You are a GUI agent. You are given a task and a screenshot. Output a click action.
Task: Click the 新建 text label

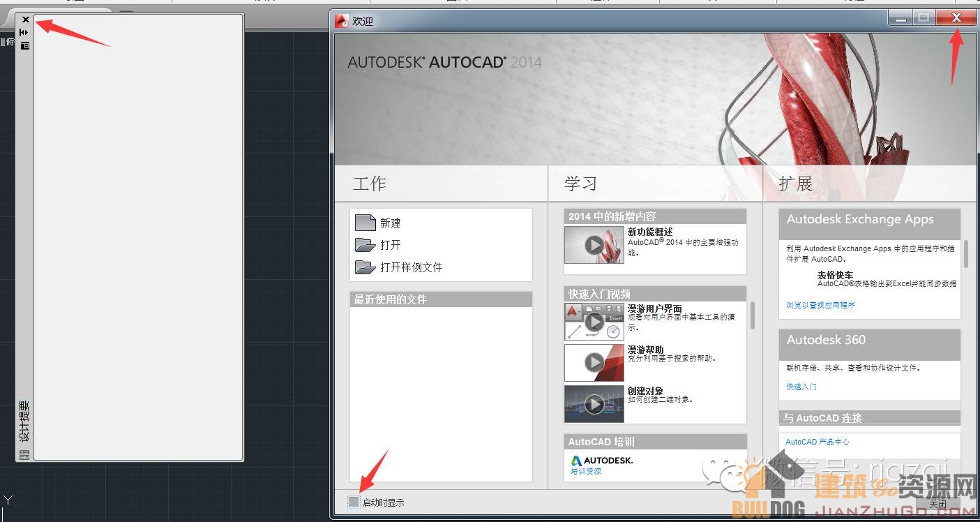[391, 223]
